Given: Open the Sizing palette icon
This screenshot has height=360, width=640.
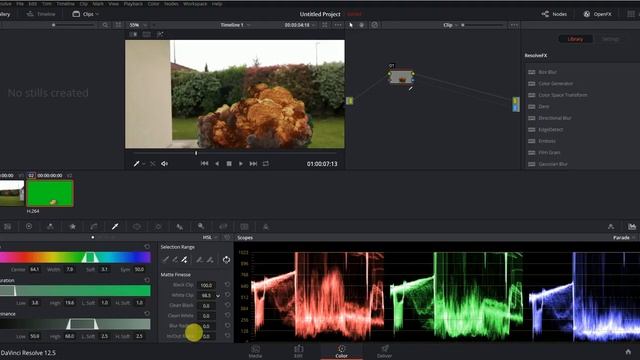Looking at the screenshot, I should [x=223, y=227].
